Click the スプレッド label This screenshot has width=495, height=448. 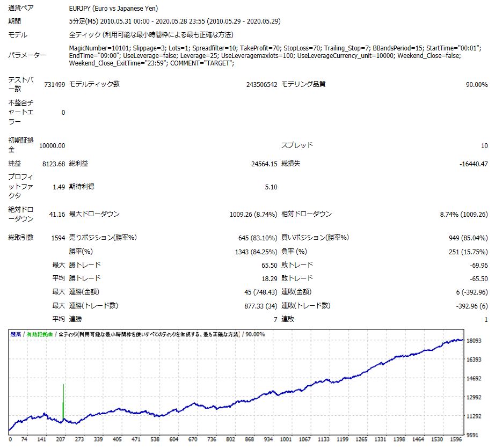(x=297, y=145)
